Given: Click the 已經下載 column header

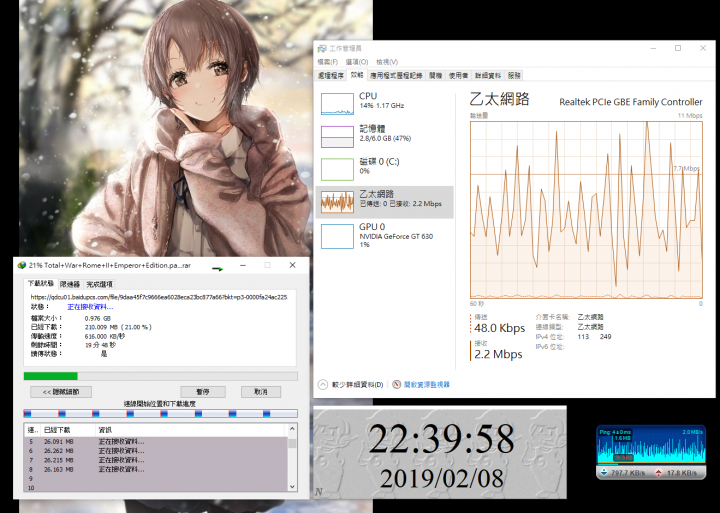Looking at the screenshot, I should pos(68,430).
